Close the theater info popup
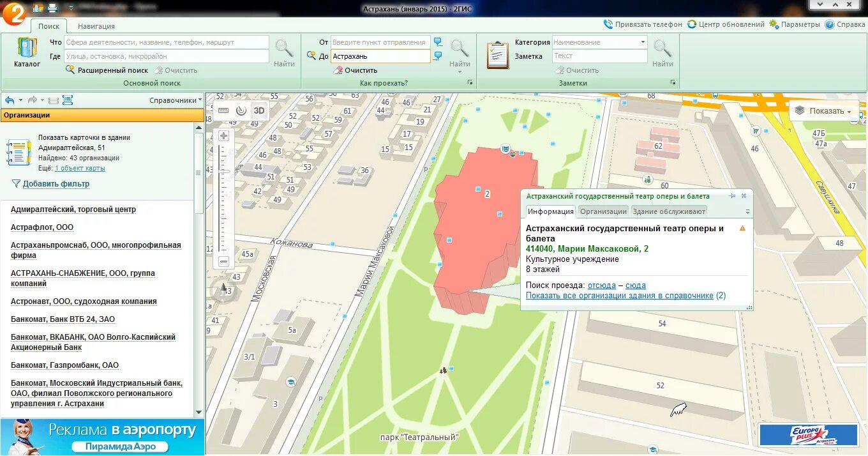 pos(744,196)
